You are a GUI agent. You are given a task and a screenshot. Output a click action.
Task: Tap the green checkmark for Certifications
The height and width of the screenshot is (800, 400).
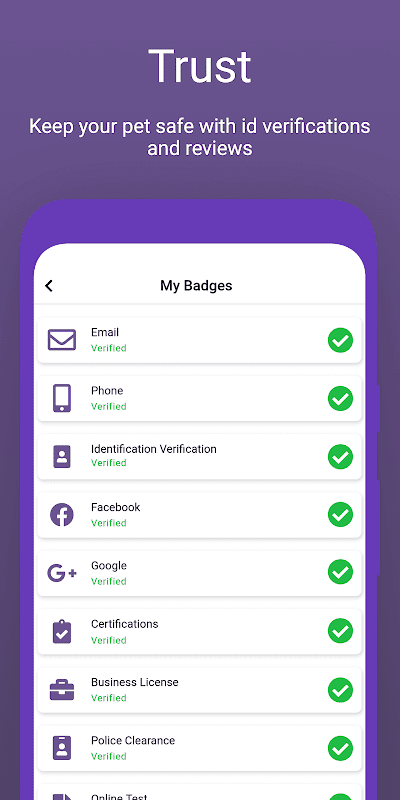[340, 631]
